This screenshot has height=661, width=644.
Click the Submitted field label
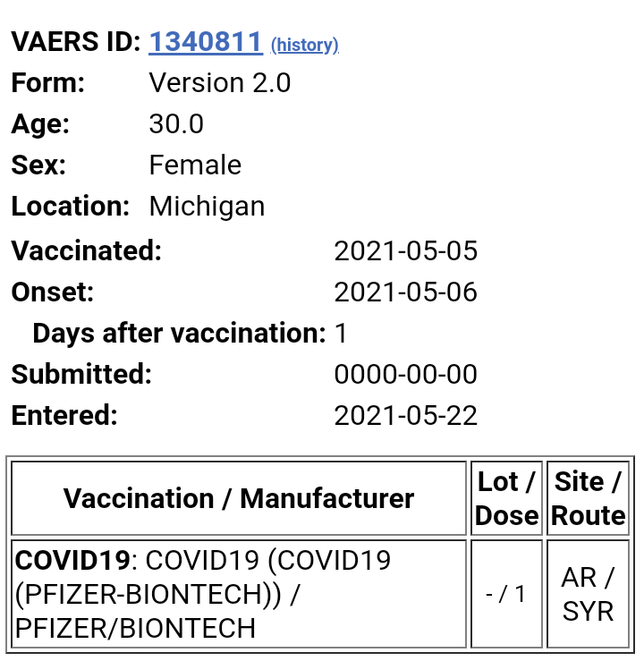tap(81, 375)
